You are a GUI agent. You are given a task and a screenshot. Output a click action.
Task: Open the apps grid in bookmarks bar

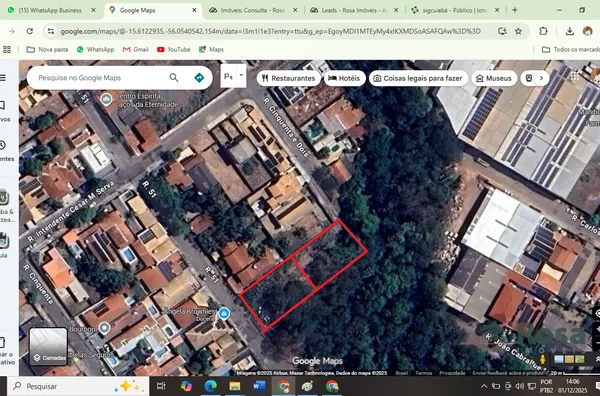pos(7,49)
